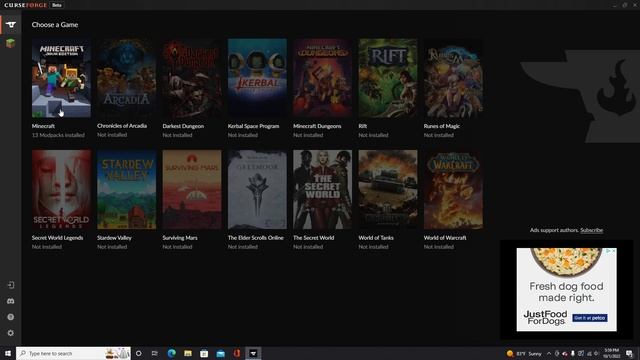
Task: Open the notification center icon
Action: 629,353
